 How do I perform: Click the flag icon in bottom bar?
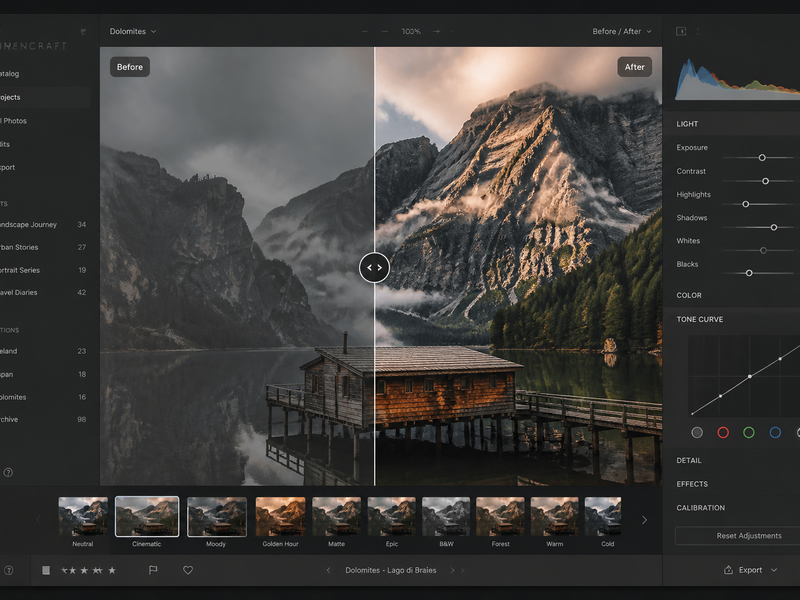(x=153, y=570)
